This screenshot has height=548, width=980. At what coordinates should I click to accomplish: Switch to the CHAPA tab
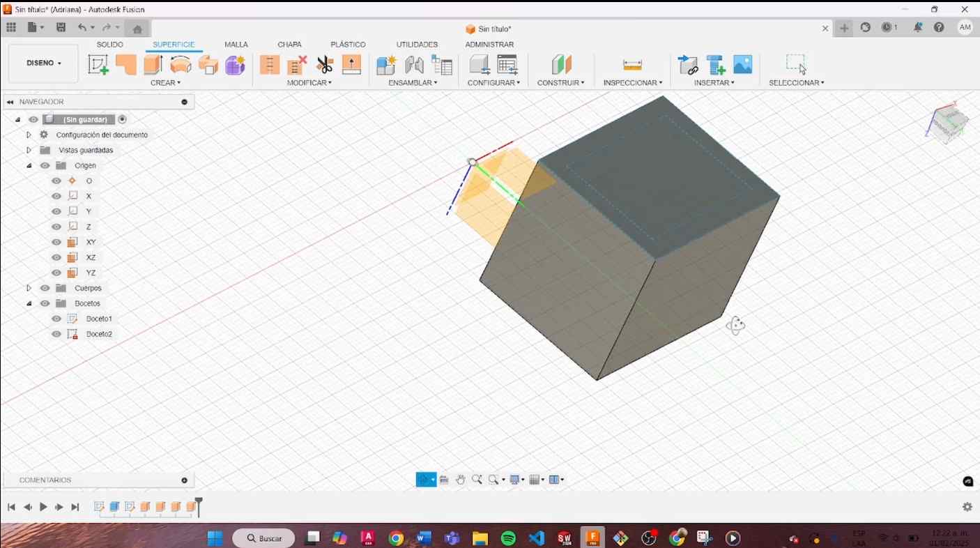(x=289, y=45)
